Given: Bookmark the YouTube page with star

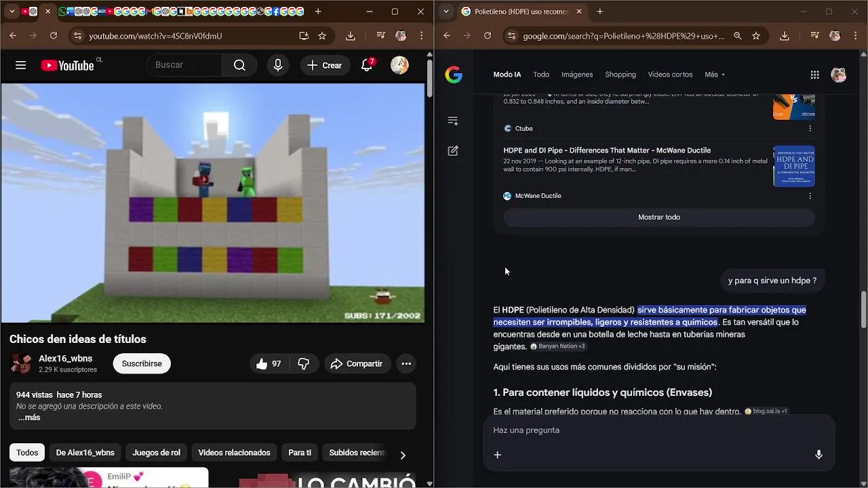Looking at the screenshot, I should (322, 36).
